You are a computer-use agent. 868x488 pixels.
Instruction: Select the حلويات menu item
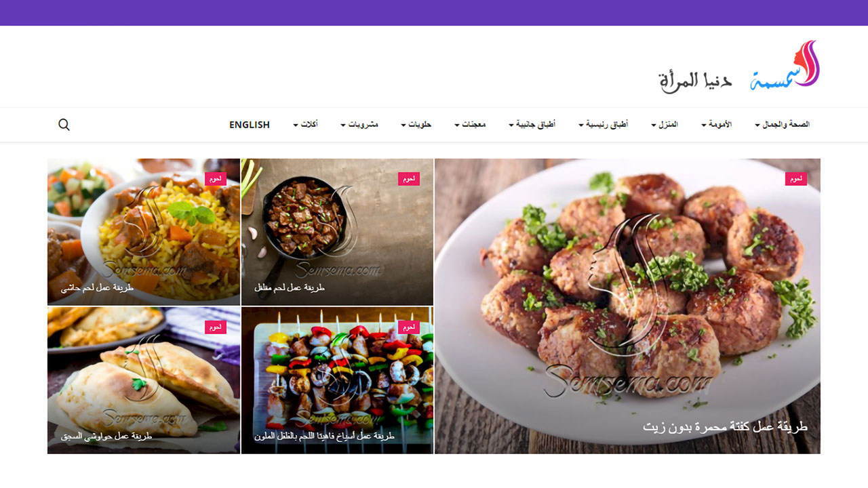coord(416,125)
